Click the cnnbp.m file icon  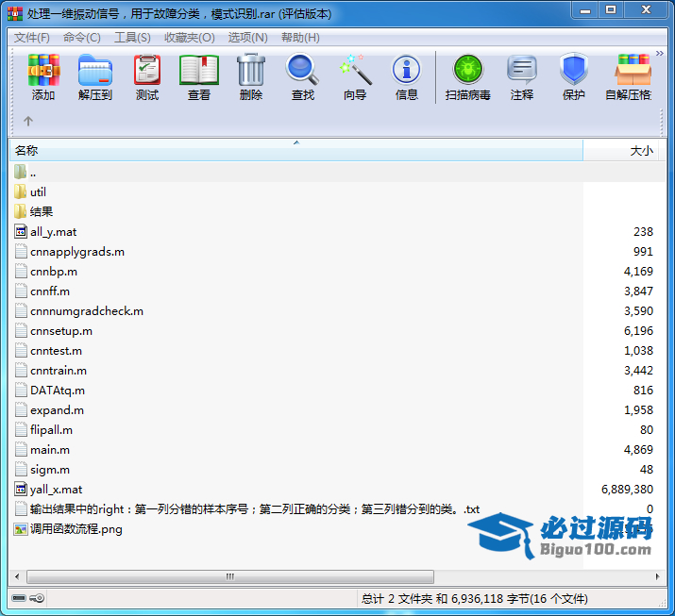pos(21,272)
